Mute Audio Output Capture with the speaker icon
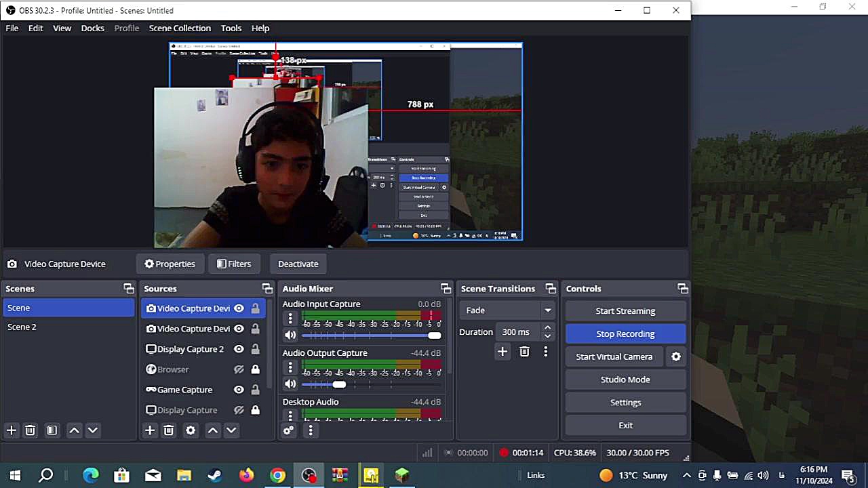The width and height of the screenshot is (868, 488). 290,384
